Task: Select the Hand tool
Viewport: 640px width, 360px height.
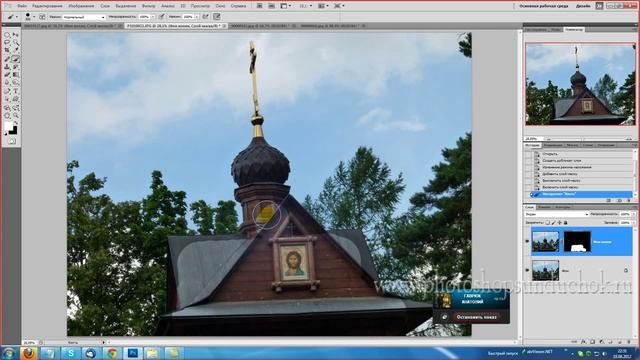Action: 7,116
